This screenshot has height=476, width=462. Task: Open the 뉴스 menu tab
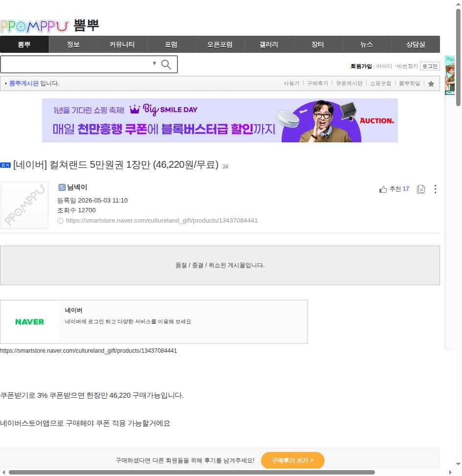point(367,45)
